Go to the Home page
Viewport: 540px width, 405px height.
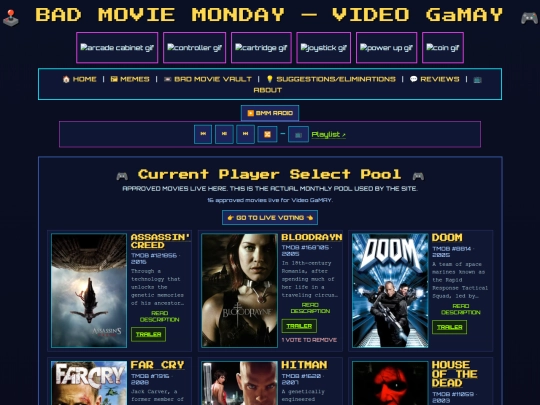[x=80, y=79]
